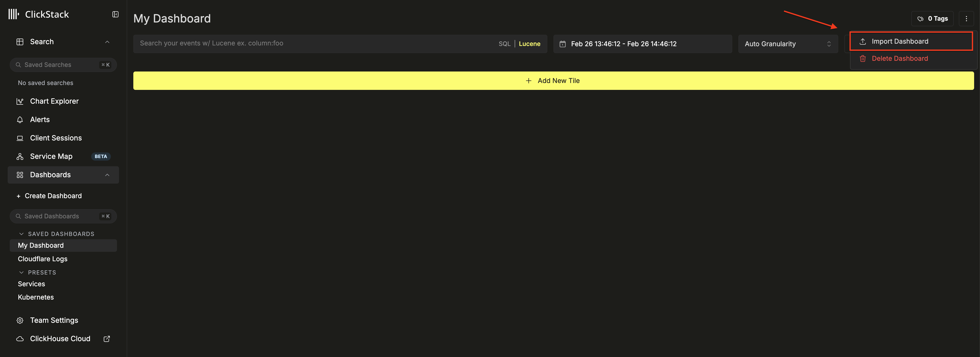
Task: Open Team Settings gear
Action: [54, 320]
